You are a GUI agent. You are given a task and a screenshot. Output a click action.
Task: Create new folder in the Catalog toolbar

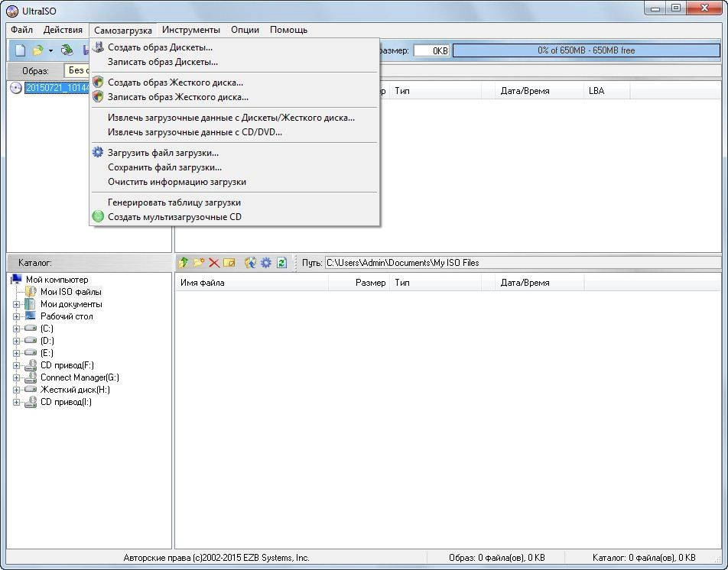(199, 263)
